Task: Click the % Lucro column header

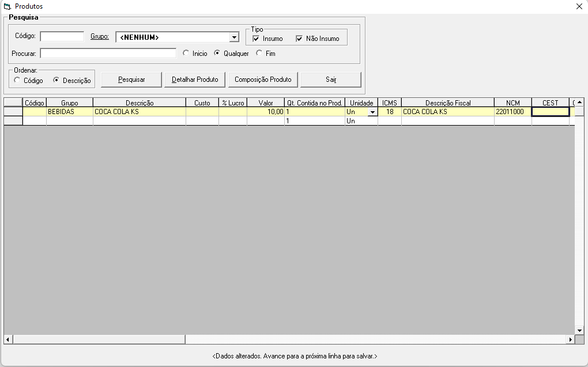Action: click(233, 103)
